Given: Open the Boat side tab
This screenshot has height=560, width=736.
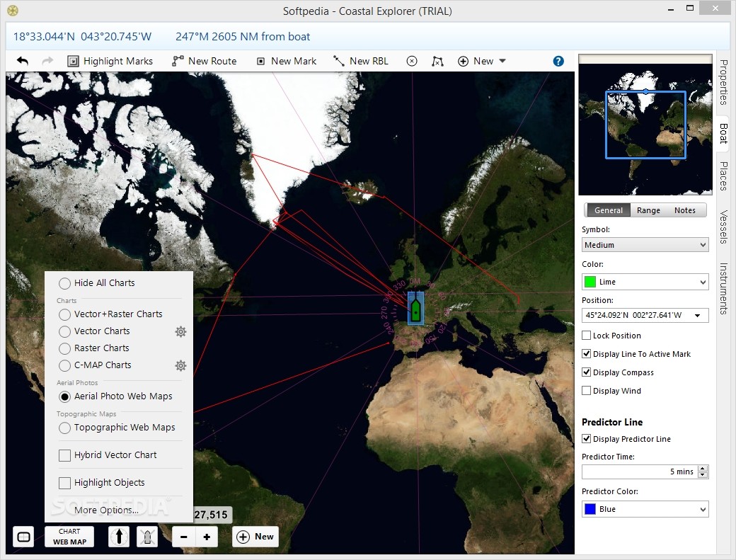Looking at the screenshot, I should tap(724, 133).
